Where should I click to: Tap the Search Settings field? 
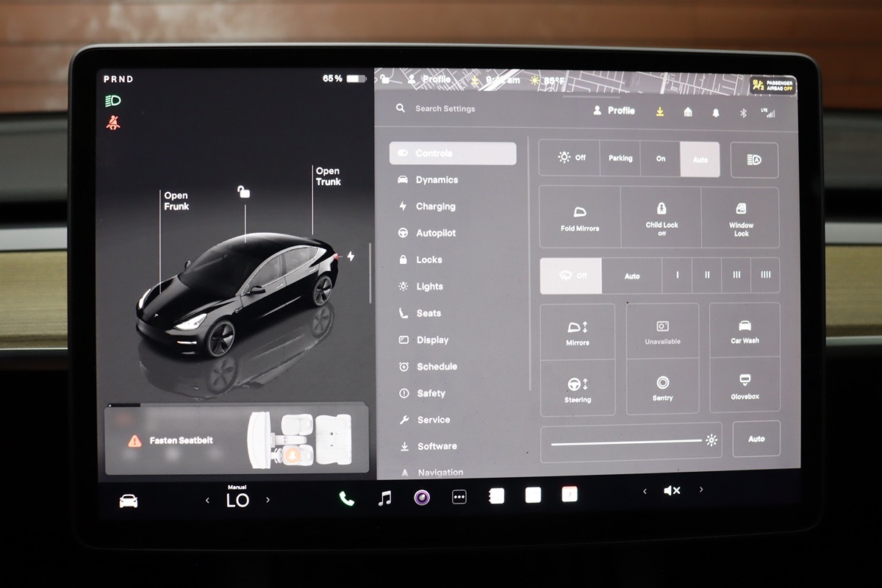coord(445,109)
